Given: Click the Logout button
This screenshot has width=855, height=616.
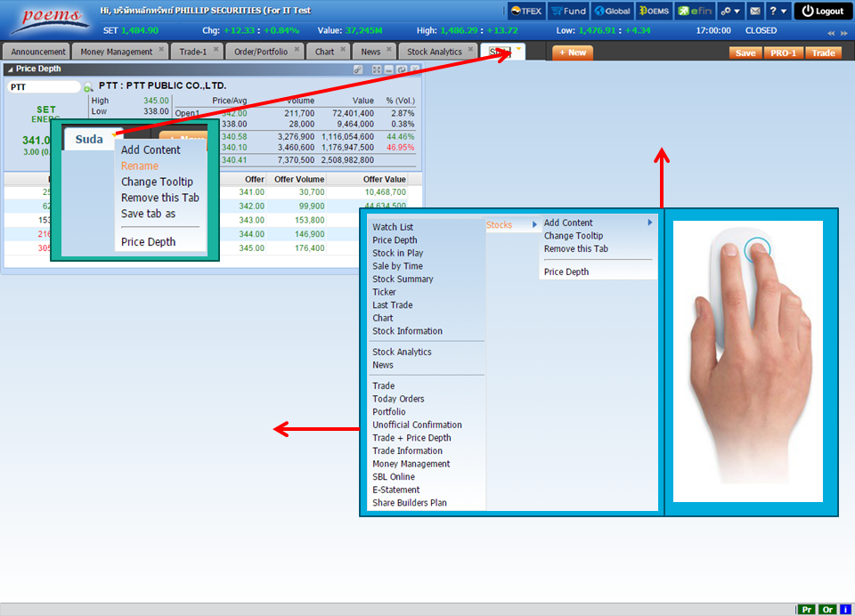Looking at the screenshot, I should coord(821,12).
